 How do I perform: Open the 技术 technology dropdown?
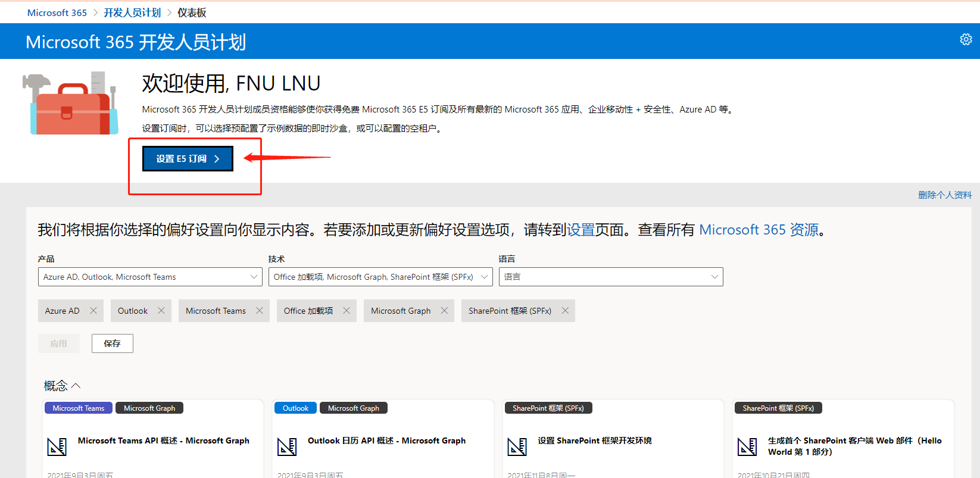pyautogui.click(x=380, y=277)
